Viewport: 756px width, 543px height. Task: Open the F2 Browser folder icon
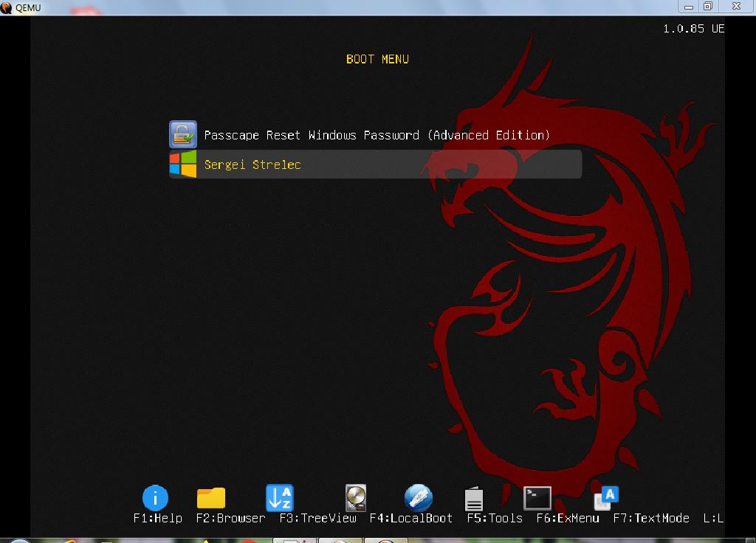[211, 498]
